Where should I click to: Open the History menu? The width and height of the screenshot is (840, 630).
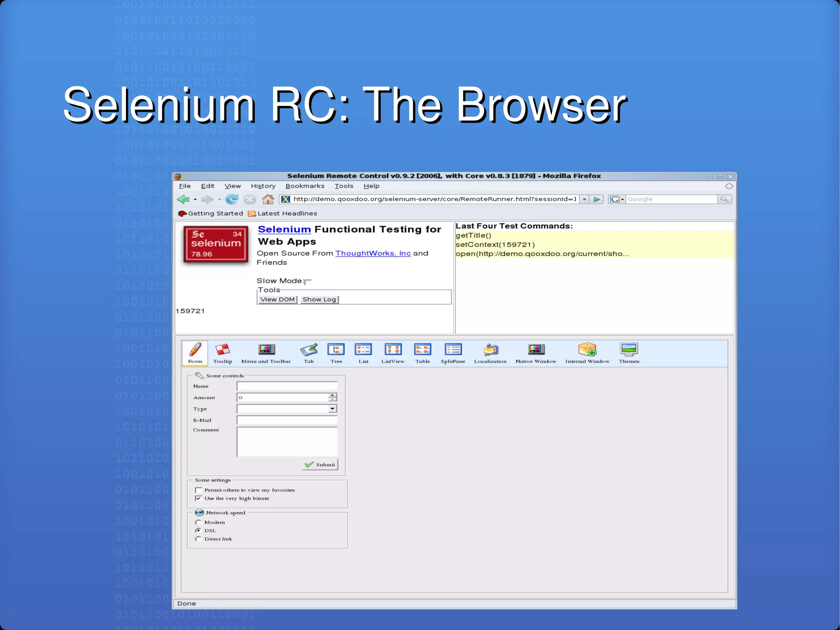pyautogui.click(x=263, y=186)
